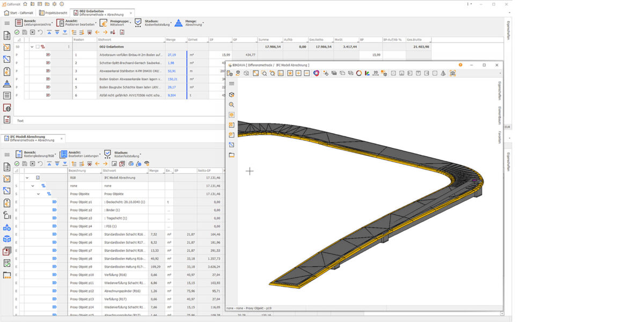644x322 pixels.
Task: Tick the checkbox in 002 Erdarbeiten row
Action: coord(38,47)
